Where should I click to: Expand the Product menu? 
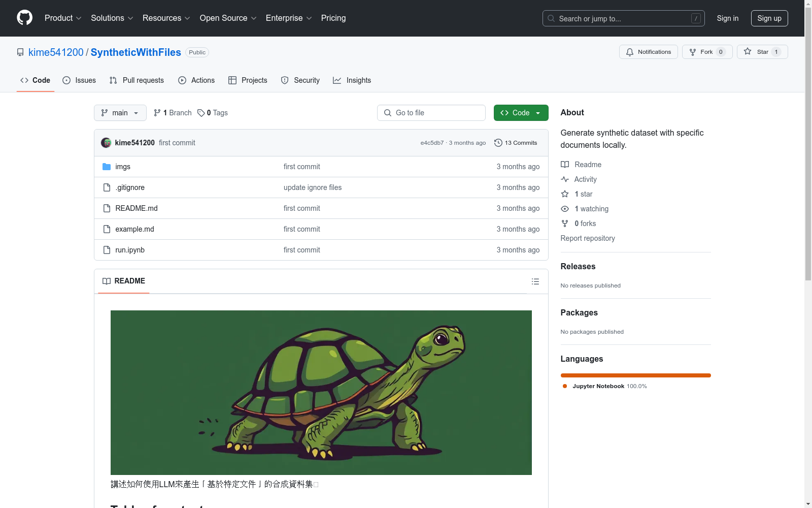63,18
